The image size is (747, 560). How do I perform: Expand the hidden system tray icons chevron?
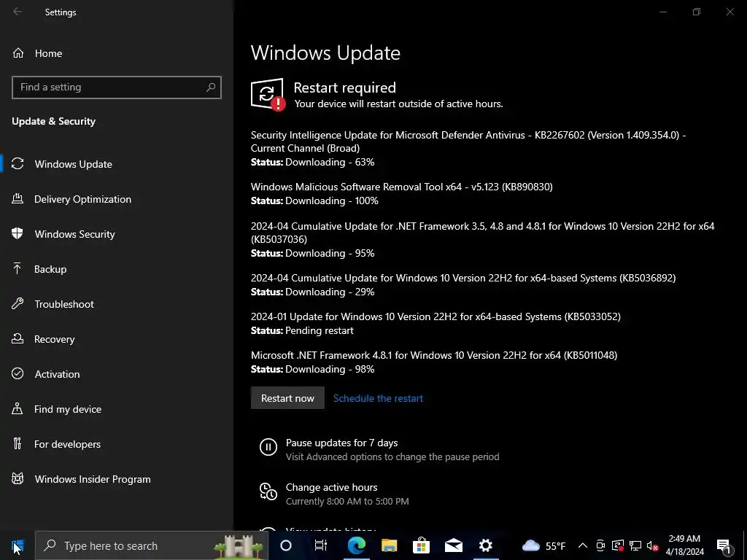click(x=583, y=545)
